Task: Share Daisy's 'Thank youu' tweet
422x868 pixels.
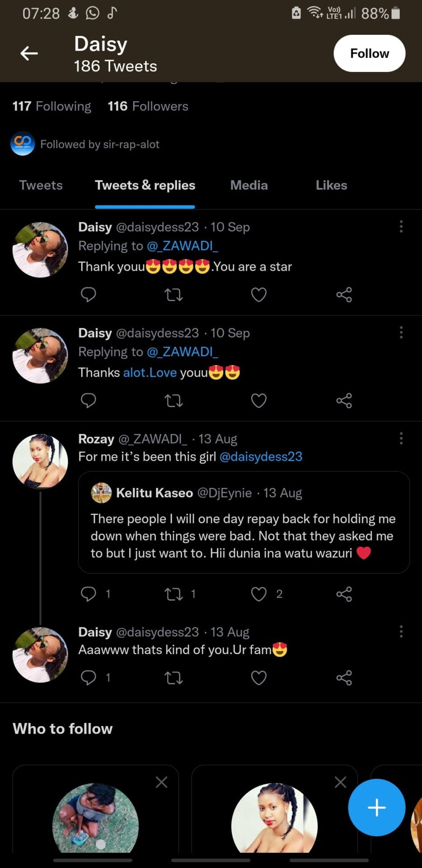Action: (x=344, y=294)
